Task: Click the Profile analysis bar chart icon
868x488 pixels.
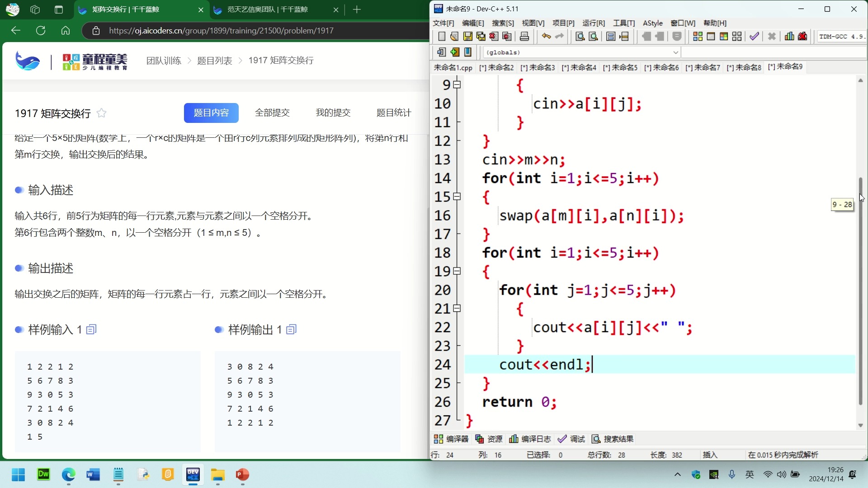Action: coord(789,37)
